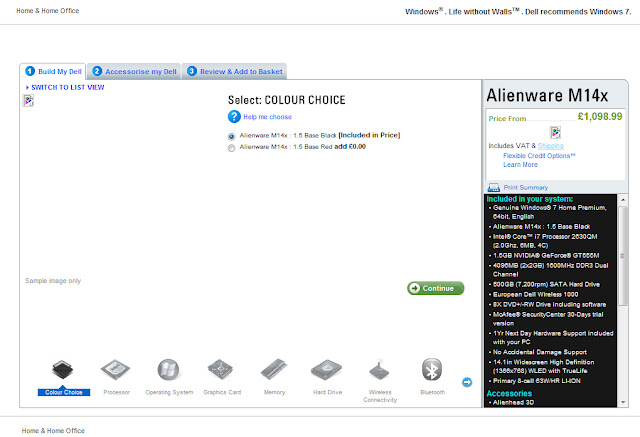Click the Accessories heading in summary

(x=509, y=393)
